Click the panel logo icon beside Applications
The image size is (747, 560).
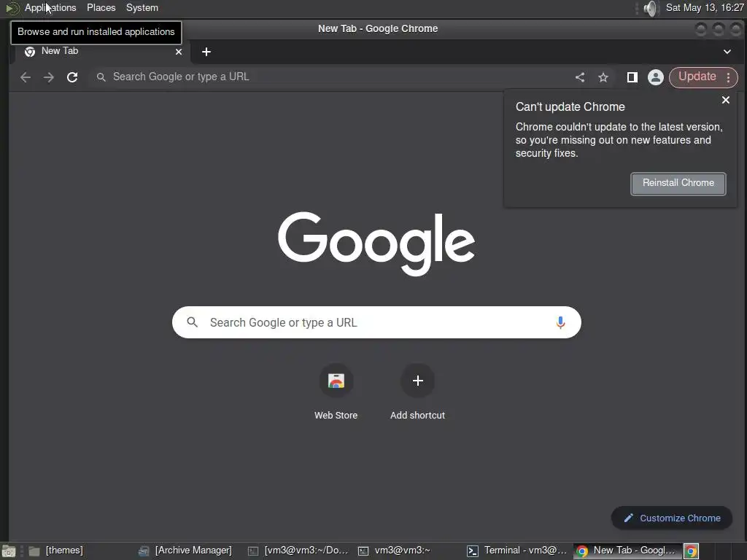pyautogui.click(x=12, y=8)
